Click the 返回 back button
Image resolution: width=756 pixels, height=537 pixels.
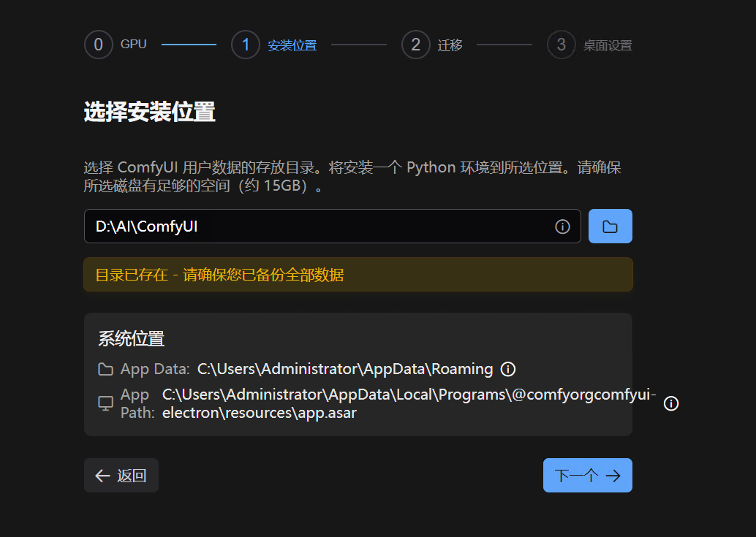[x=121, y=476]
